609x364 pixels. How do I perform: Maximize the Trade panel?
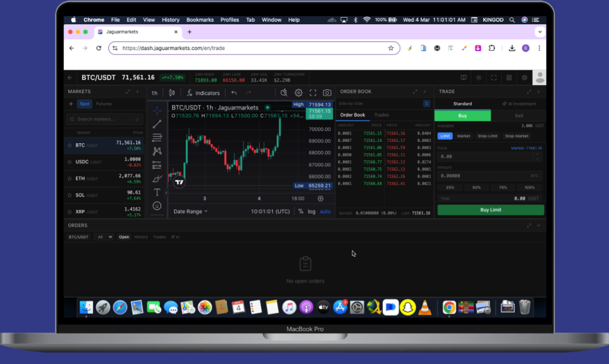[529, 92]
